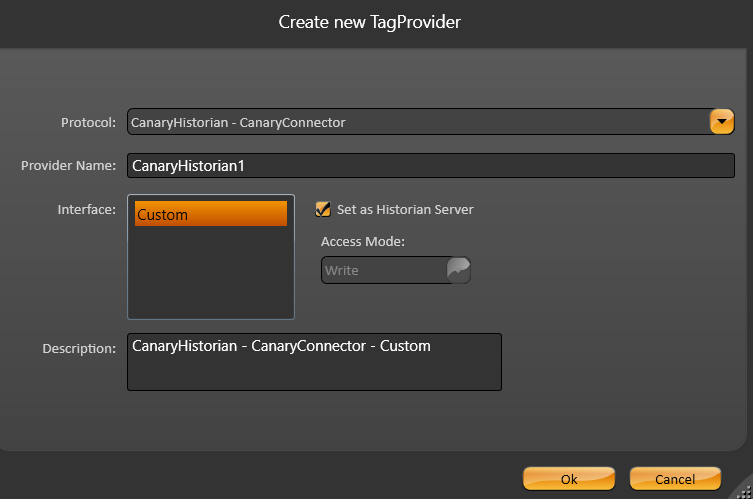This screenshot has width=753, height=499.
Task: Click the Create new TagProvider title
Action: click(370, 22)
